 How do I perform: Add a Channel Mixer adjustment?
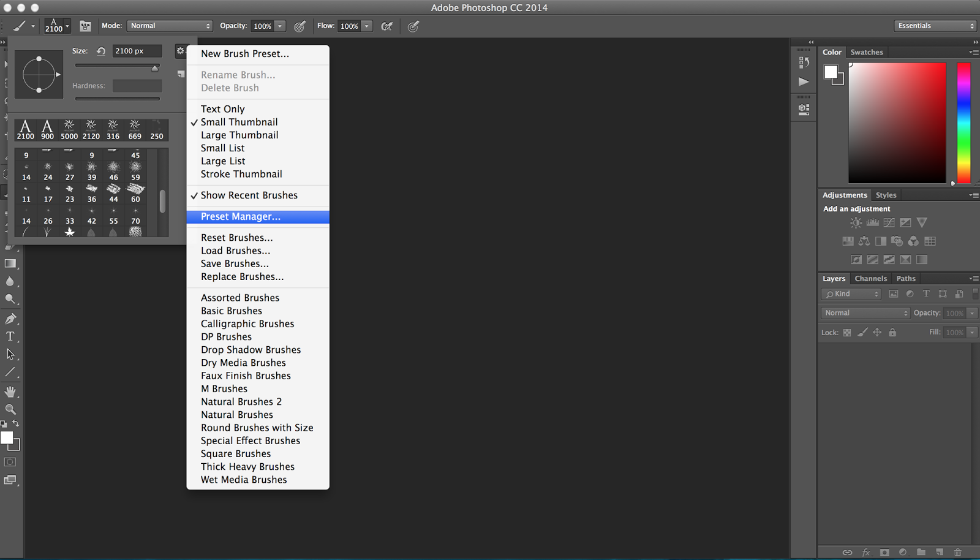click(x=913, y=241)
